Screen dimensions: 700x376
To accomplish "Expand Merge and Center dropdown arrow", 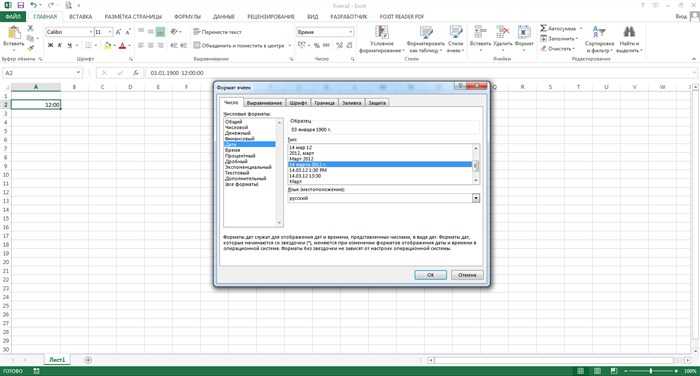I will pyautogui.click(x=290, y=46).
